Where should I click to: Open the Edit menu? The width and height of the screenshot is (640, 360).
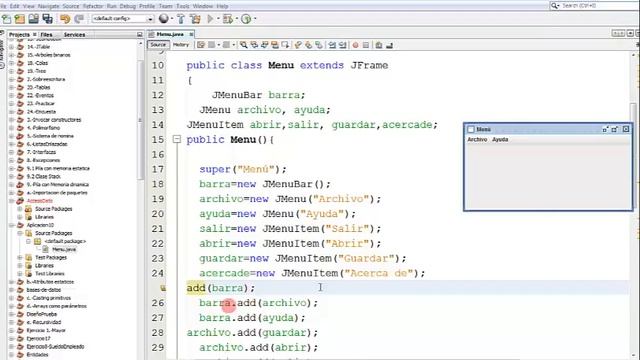coord(14,6)
